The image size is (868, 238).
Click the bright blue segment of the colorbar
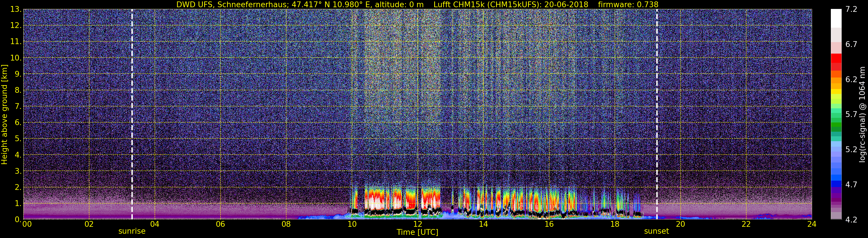pos(836,177)
